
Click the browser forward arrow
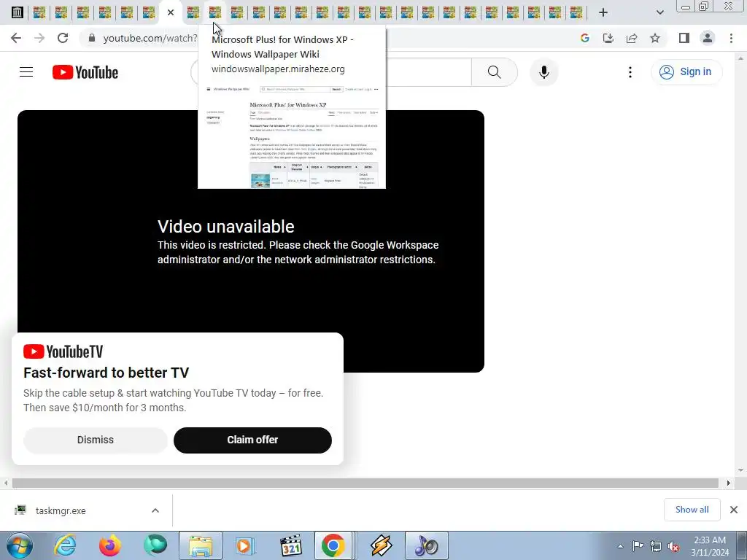pos(39,38)
